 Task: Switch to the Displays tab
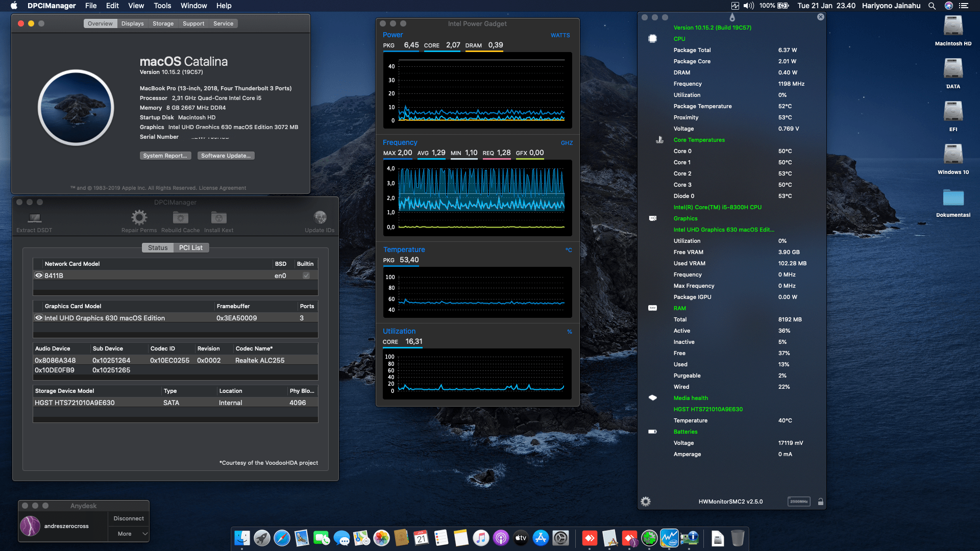click(133, 23)
